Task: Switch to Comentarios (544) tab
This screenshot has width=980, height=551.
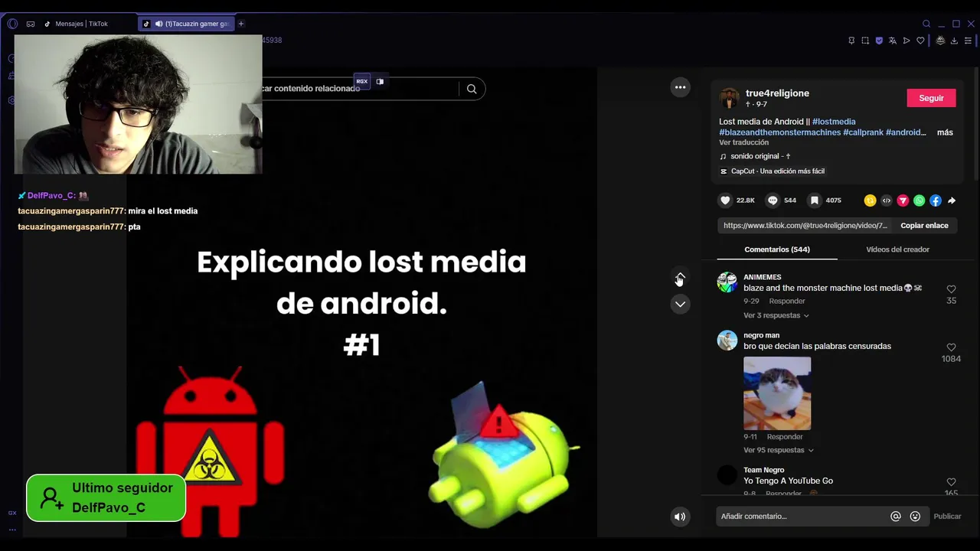Action: tap(777, 249)
